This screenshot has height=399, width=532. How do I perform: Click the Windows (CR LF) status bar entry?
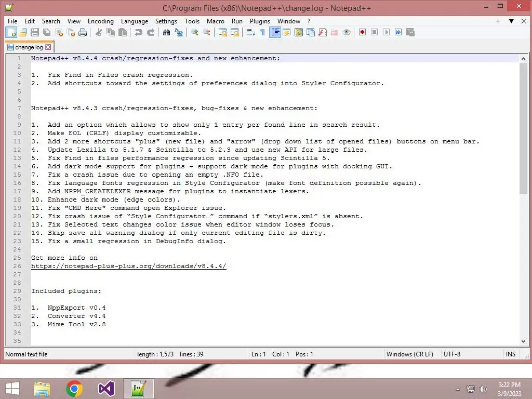(x=410, y=354)
